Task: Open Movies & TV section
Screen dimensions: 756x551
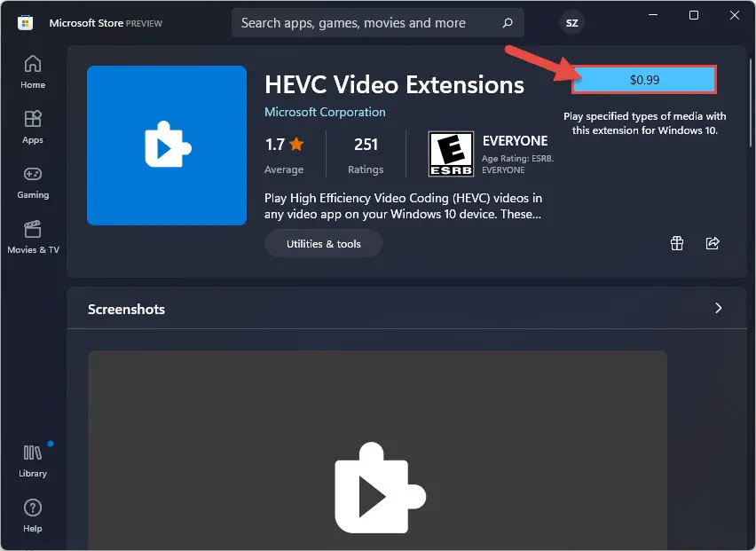Action: coord(33,237)
